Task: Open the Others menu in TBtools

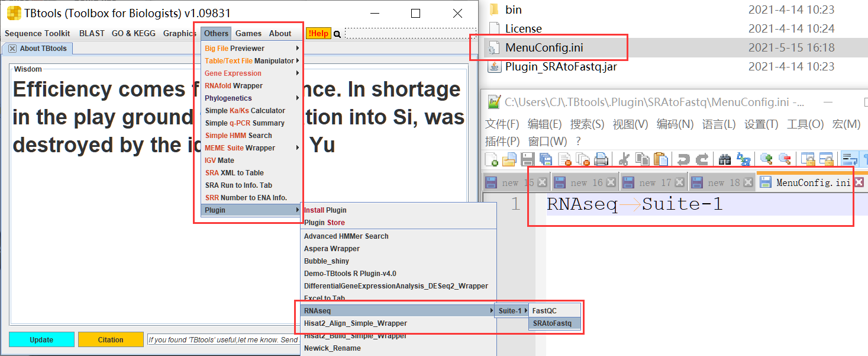Action: (216, 34)
